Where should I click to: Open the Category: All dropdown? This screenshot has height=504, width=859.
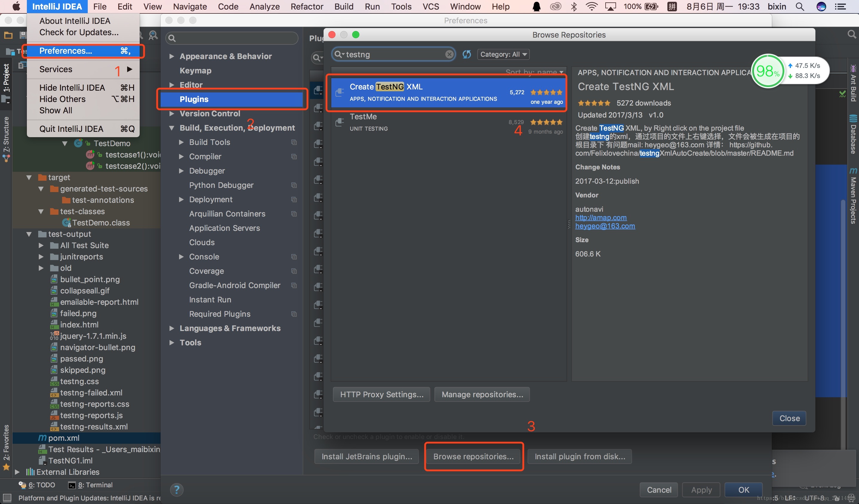point(503,54)
